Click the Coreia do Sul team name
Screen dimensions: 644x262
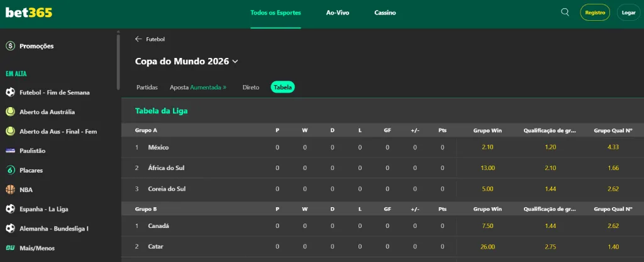tap(167, 189)
